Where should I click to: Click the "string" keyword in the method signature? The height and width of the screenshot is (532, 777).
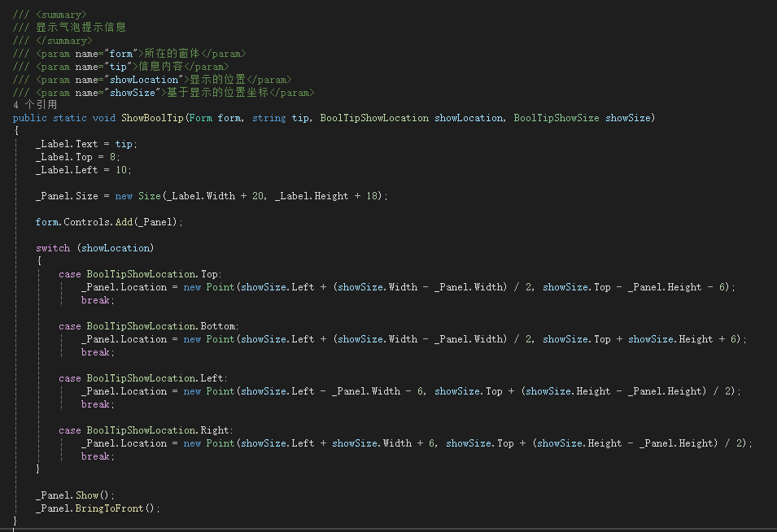tap(268, 118)
